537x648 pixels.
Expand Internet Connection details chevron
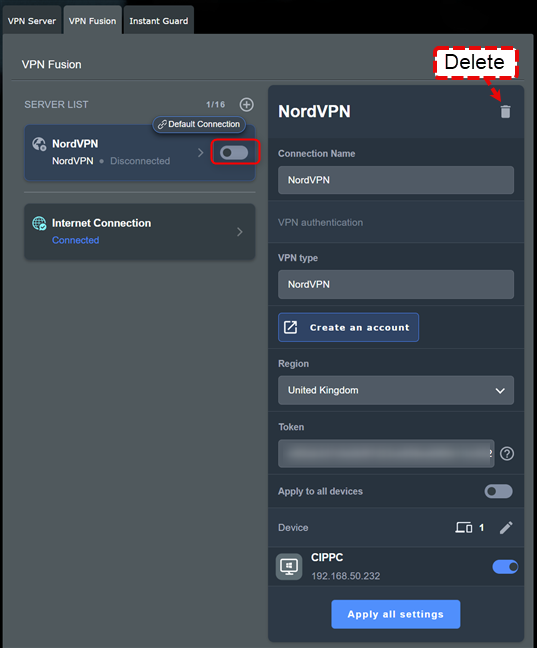tap(240, 232)
